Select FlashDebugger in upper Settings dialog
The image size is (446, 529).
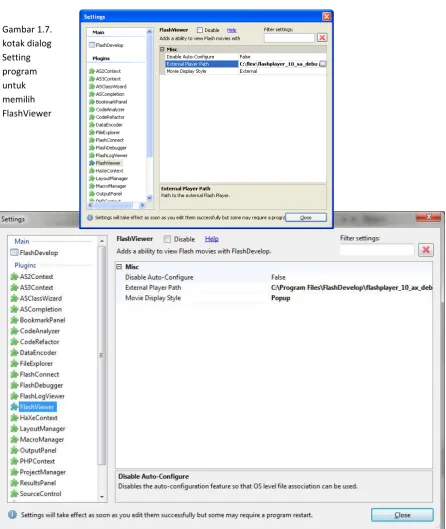click(108, 148)
